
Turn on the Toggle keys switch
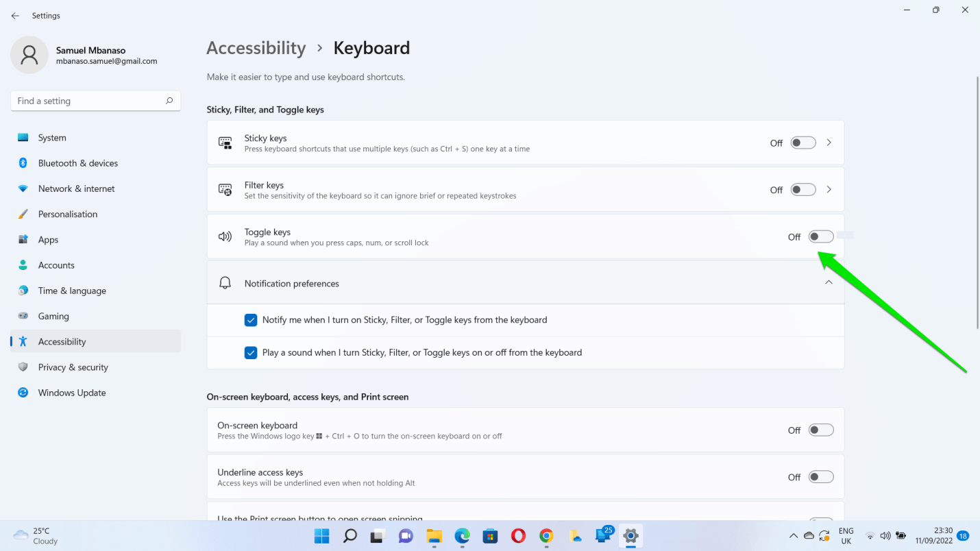coord(820,236)
